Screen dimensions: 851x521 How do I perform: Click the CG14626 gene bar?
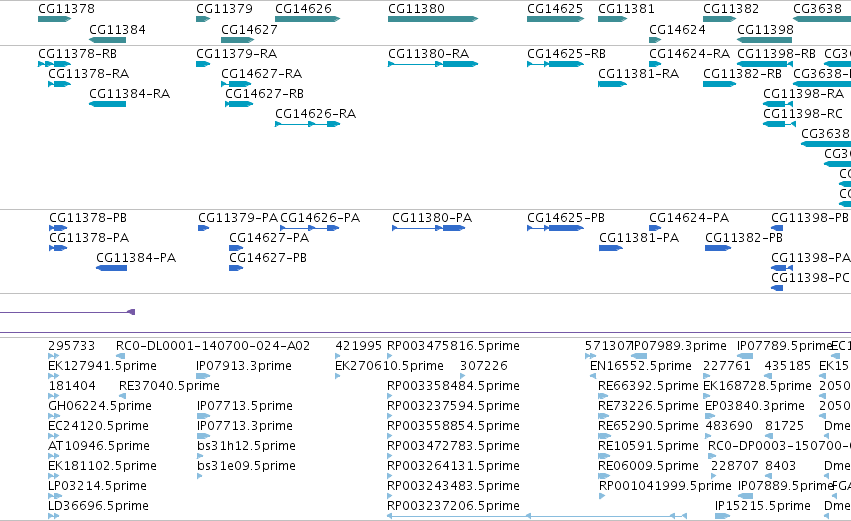tap(308, 19)
